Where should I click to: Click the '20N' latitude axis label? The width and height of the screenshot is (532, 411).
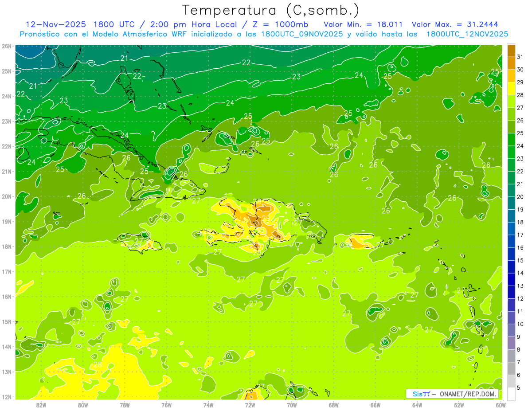point(6,196)
